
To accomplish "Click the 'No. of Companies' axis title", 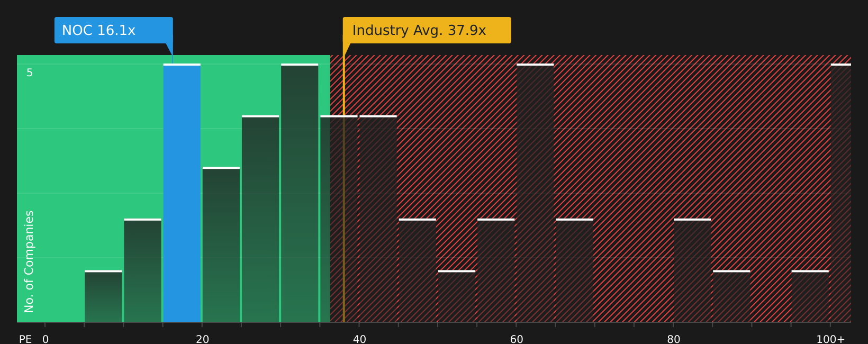I will coord(29,261).
